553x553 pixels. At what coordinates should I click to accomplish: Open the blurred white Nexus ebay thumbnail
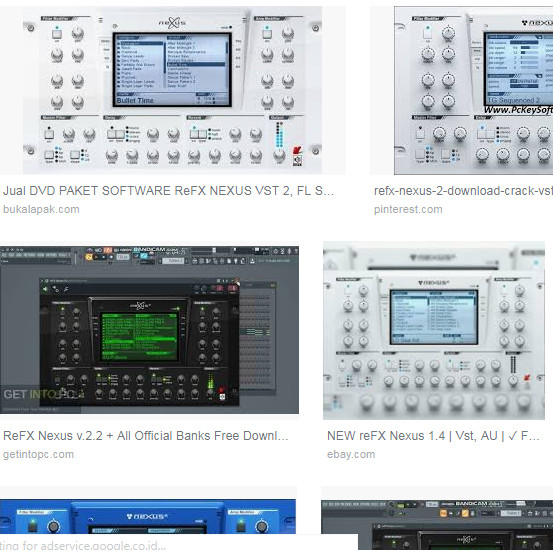pos(434,330)
